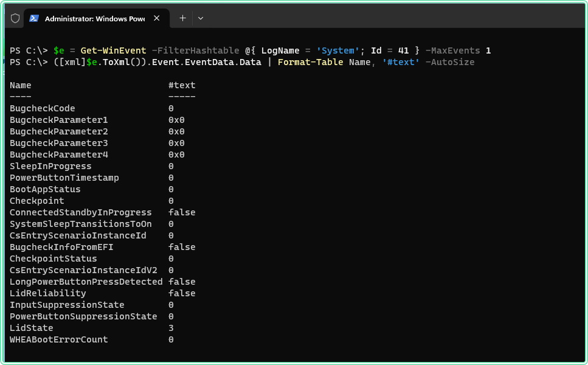Click the Name column header
588x365 pixels.
21,85
